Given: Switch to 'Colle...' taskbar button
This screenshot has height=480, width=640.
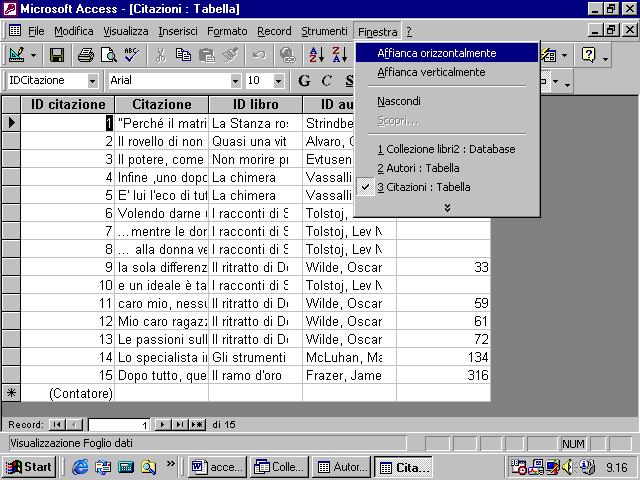Looking at the screenshot, I should [279, 467].
